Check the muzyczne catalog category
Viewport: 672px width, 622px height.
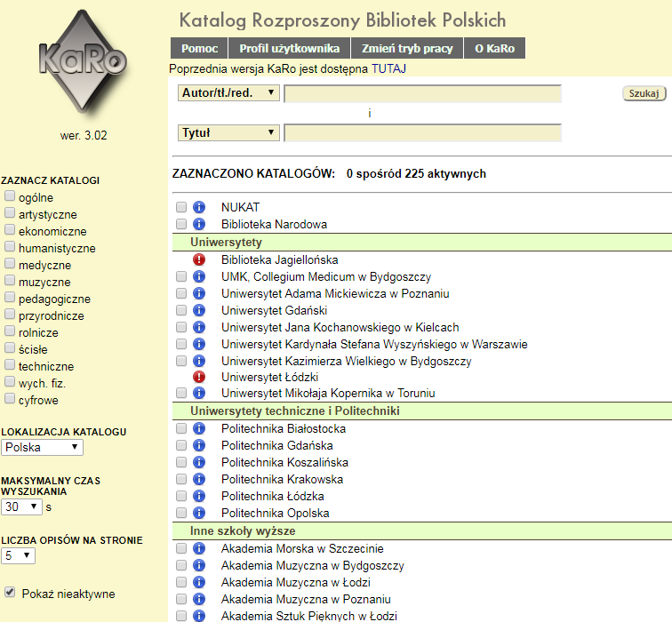click(10, 280)
